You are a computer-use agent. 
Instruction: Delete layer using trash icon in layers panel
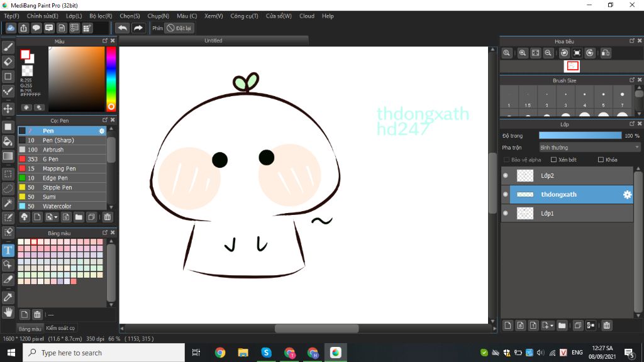tap(606, 326)
